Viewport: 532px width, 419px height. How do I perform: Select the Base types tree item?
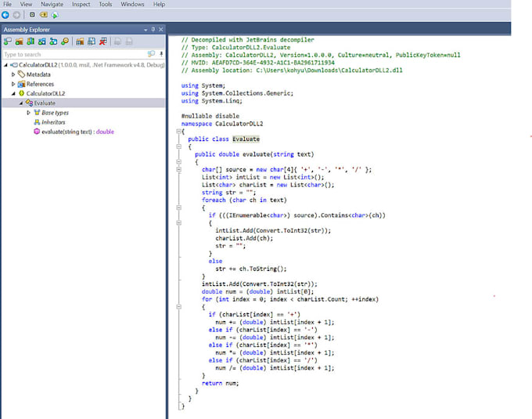click(x=55, y=113)
